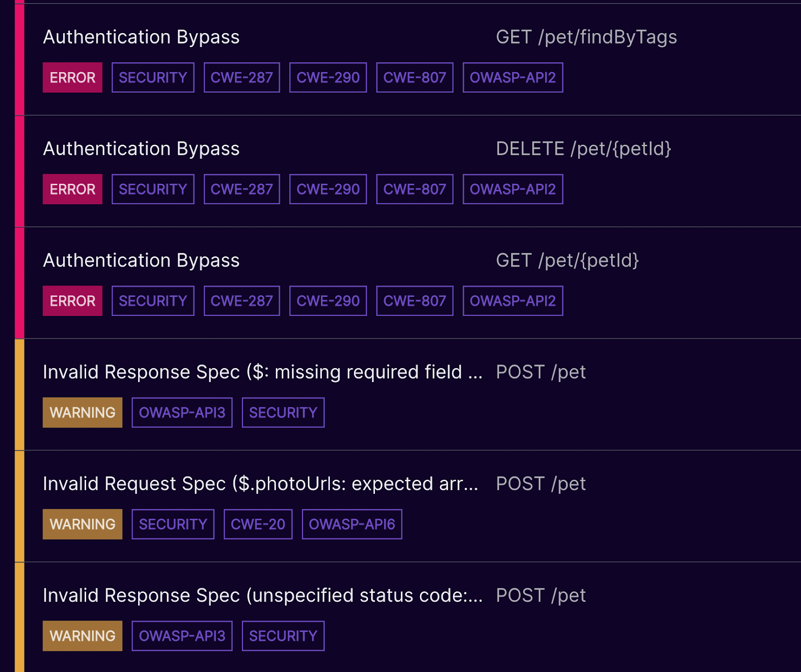Open Invalid Response Spec missing required field finding
This screenshot has height=672, width=801.
[x=262, y=372]
